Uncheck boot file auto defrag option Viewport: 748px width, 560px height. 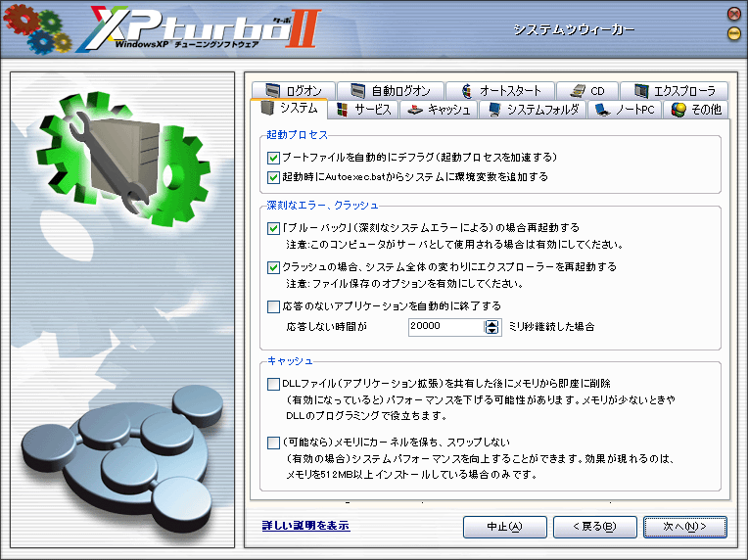pos(273,158)
